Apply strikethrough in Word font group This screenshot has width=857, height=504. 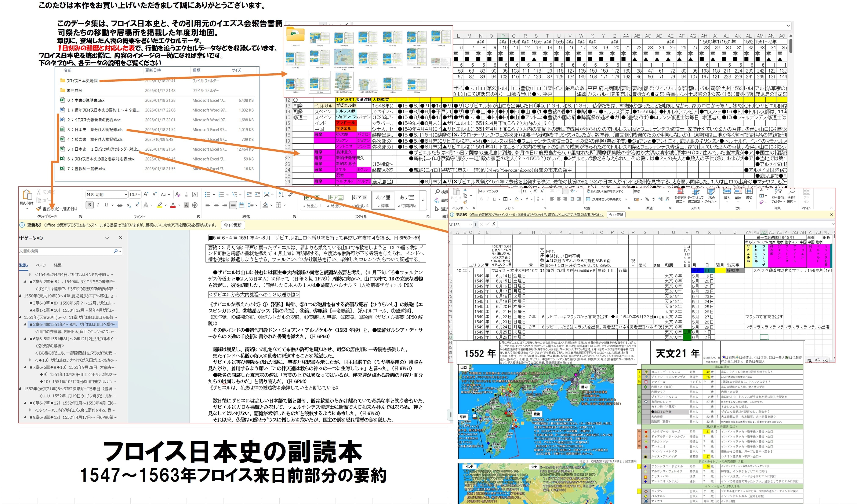(x=120, y=205)
